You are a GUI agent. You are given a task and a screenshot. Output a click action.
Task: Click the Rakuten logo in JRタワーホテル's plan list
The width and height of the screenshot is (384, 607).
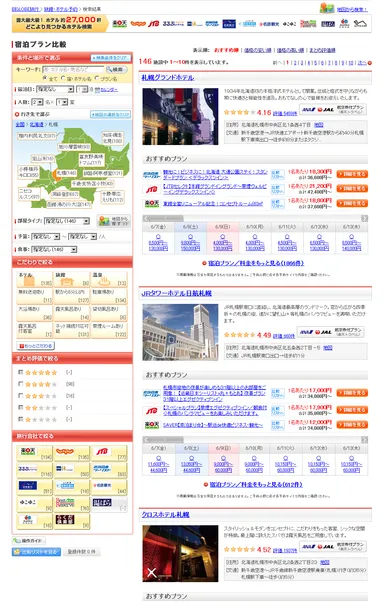152,425
